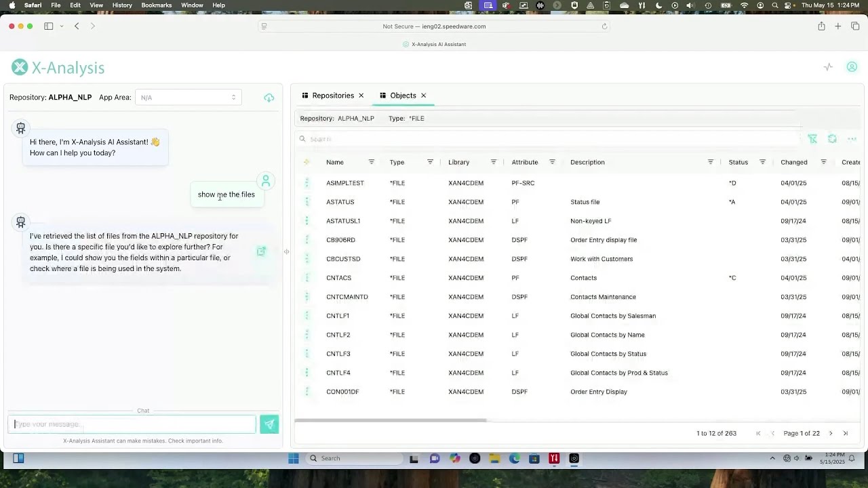
Task: Click the cloud download icon beside App Area
Action: coord(269,98)
